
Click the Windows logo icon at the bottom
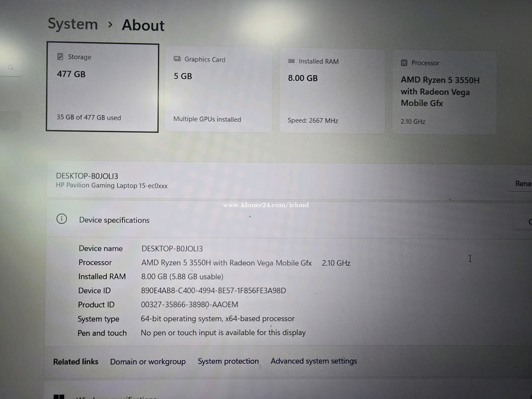pos(59,396)
